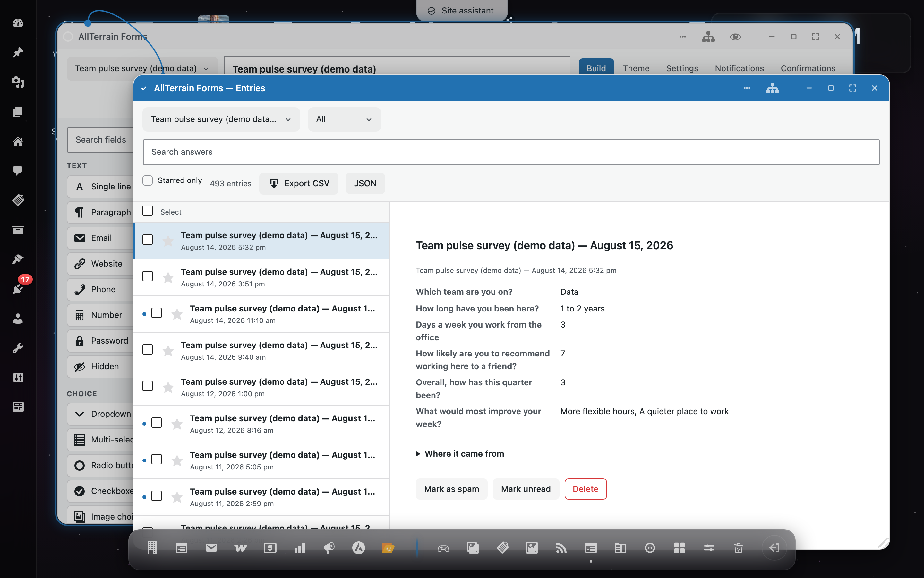
Task: Click the sliders settings icon in dock
Action: [709, 548]
